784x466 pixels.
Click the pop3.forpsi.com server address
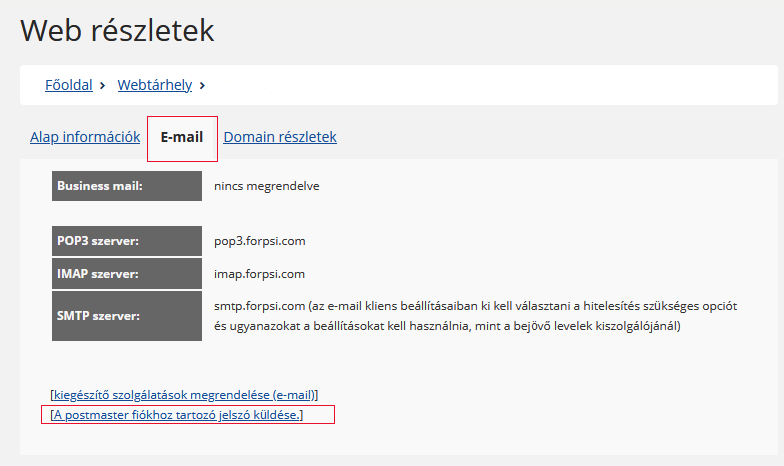260,241
